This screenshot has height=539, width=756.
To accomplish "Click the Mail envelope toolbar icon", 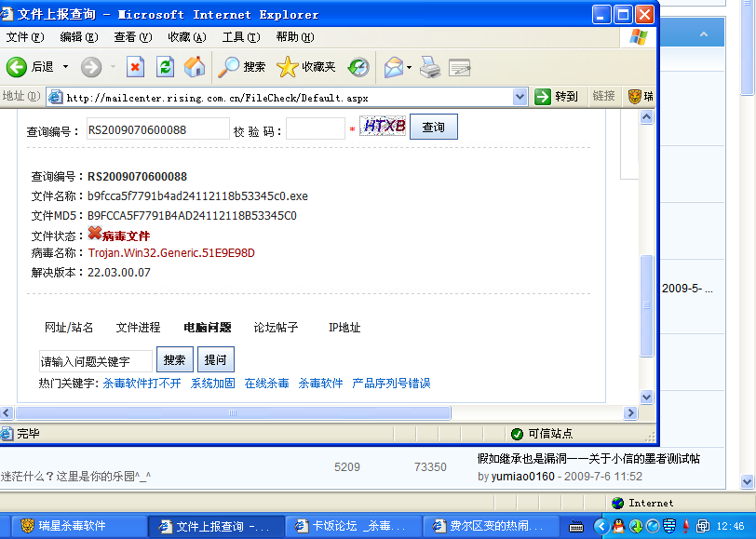I will point(394,68).
